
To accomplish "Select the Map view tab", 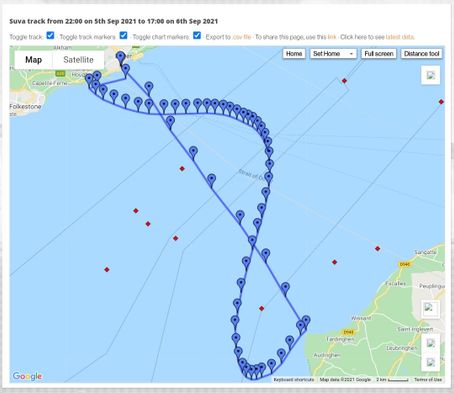I will click(33, 60).
